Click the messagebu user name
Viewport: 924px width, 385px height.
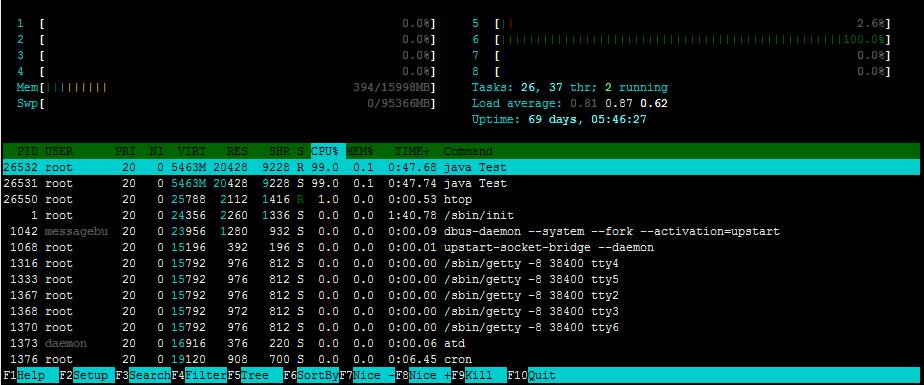pos(77,231)
